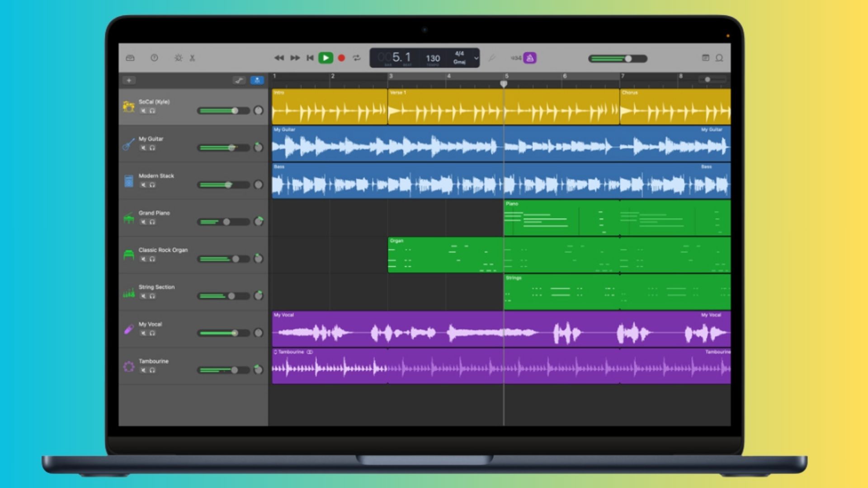The height and width of the screenshot is (488, 868).
Task: Add a new track with the plus button
Action: tap(129, 80)
